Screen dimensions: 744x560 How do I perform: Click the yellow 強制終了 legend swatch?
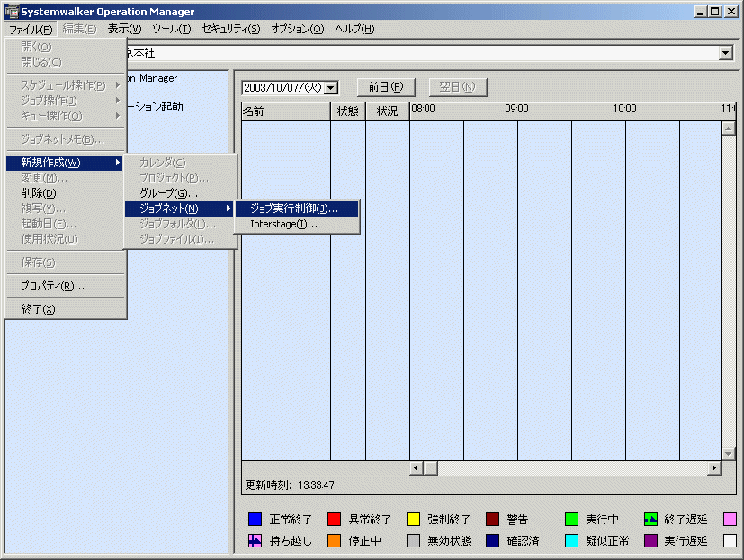click(x=413, y=520)
